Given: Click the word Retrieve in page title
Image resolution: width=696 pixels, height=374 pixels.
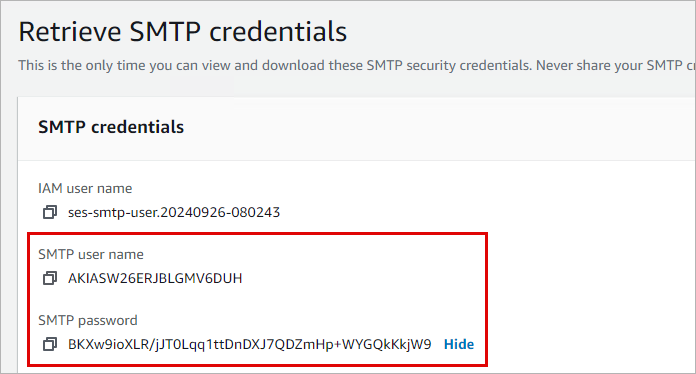Looking at the screenshot, I should 70,31.
